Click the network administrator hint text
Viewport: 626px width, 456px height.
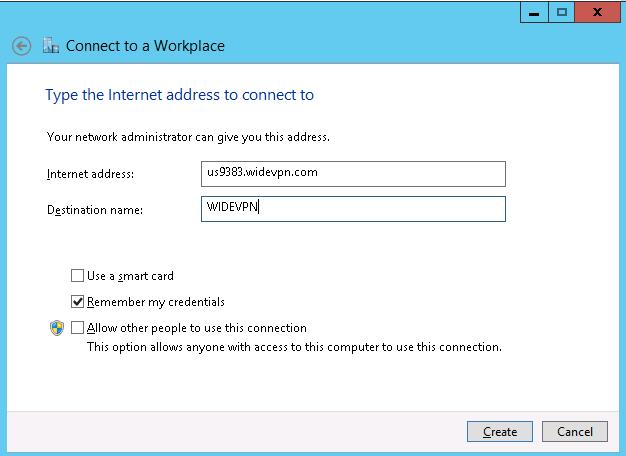[x=188, y=136]
